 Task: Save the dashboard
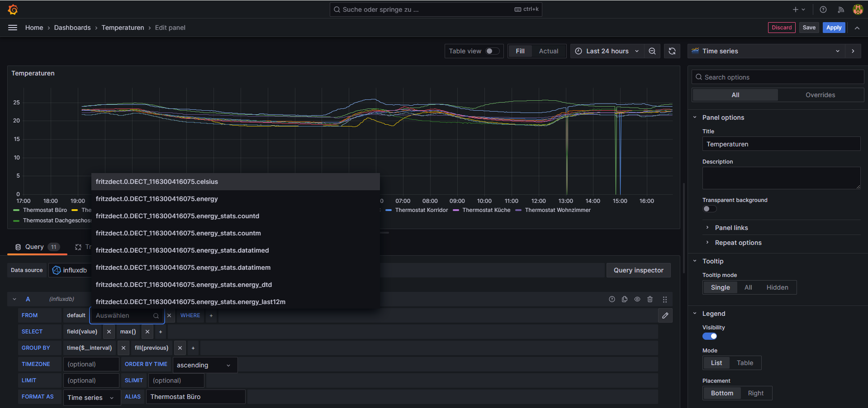[x=809, y=28]
